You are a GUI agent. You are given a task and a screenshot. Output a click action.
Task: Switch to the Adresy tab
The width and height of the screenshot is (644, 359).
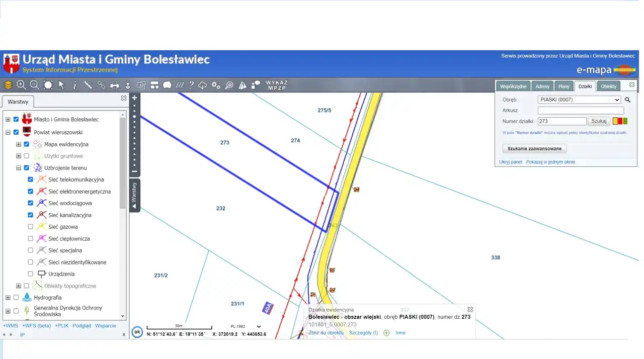542,86
